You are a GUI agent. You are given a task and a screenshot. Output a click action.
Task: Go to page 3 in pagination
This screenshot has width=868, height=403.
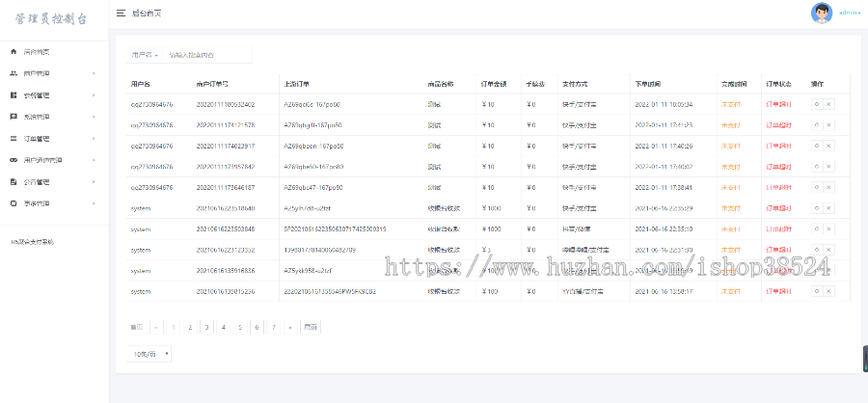click(206, 327)
